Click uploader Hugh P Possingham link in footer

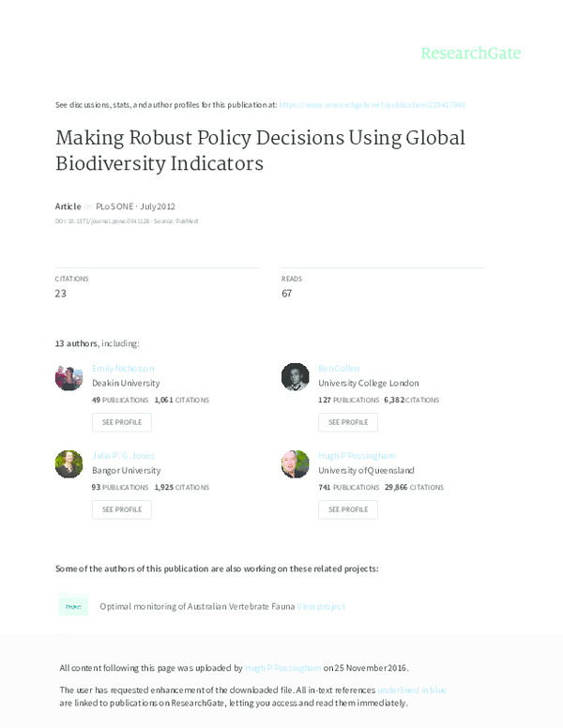[x=282, y=668]
